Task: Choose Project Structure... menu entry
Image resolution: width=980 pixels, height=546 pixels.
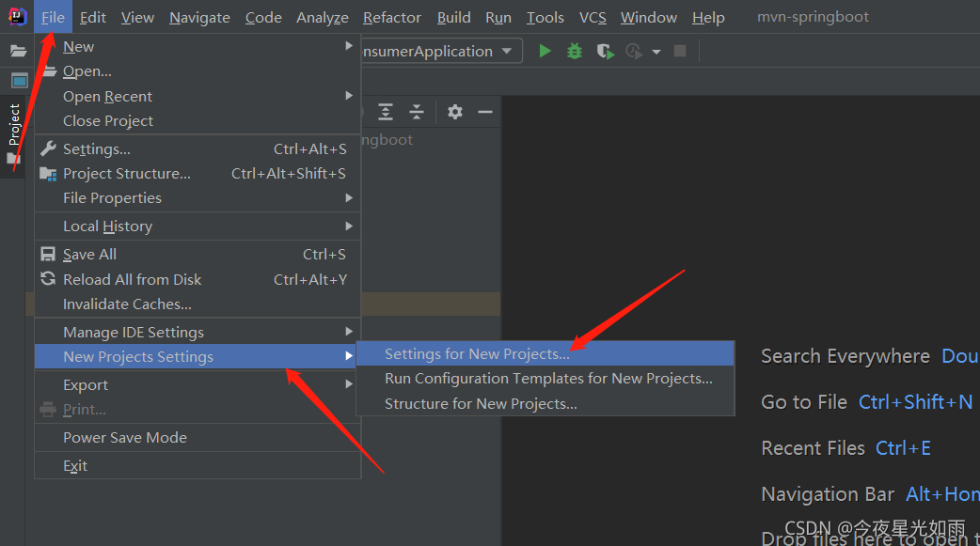Action: coord(198,174)
